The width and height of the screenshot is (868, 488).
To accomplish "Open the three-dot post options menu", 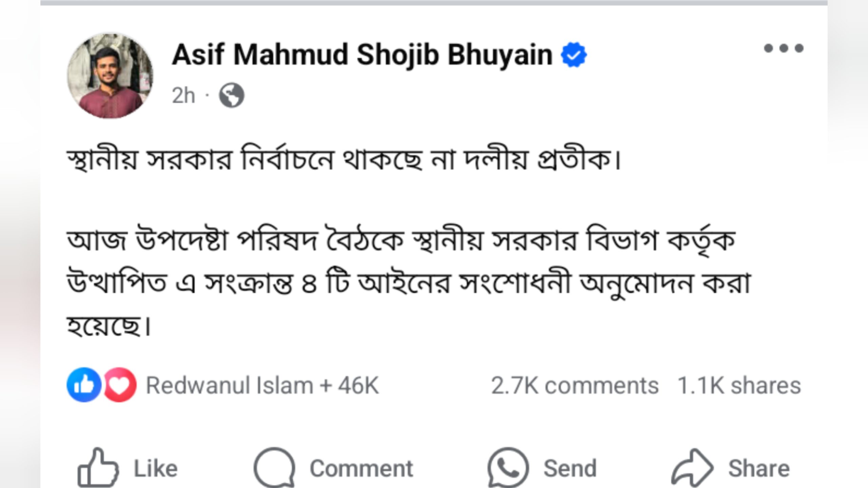I will click(783, 48).
